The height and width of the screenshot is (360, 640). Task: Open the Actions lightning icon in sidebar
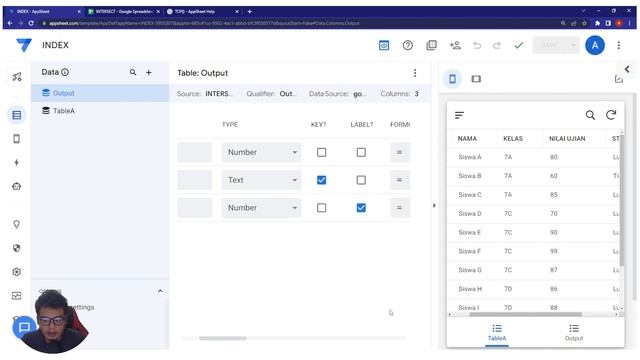coord(16,162)
